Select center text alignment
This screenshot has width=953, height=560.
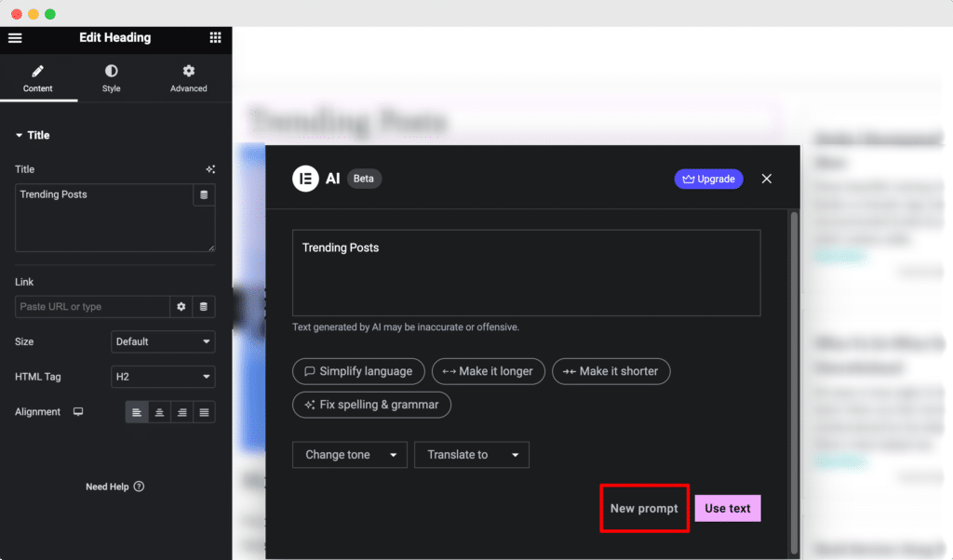click(159, 411)
